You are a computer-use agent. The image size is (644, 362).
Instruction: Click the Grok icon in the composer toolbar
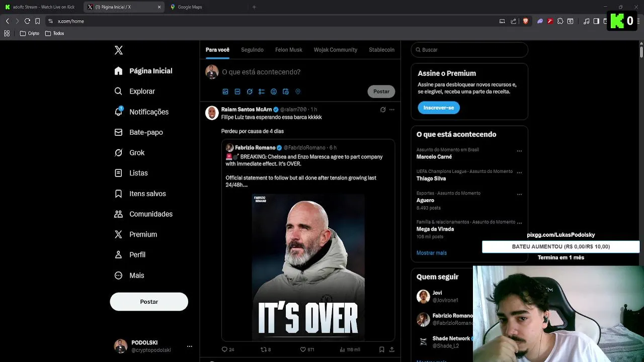[250, 92]
